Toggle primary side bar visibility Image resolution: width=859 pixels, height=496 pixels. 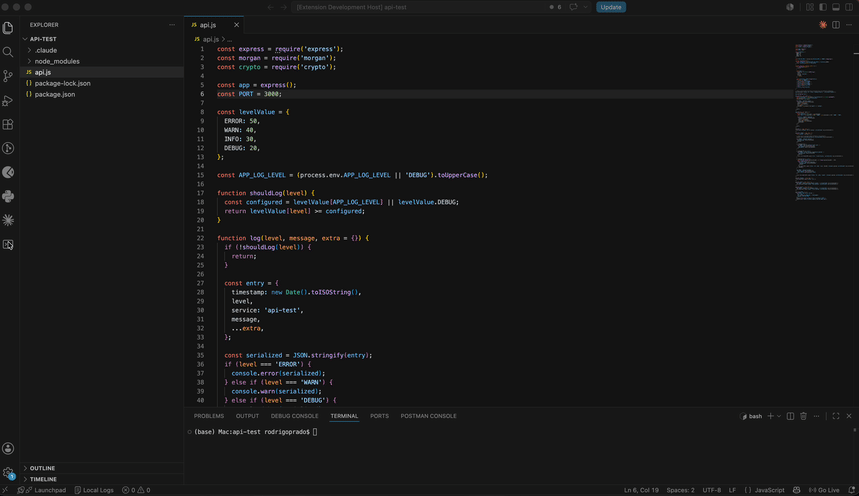pos(823,7)
